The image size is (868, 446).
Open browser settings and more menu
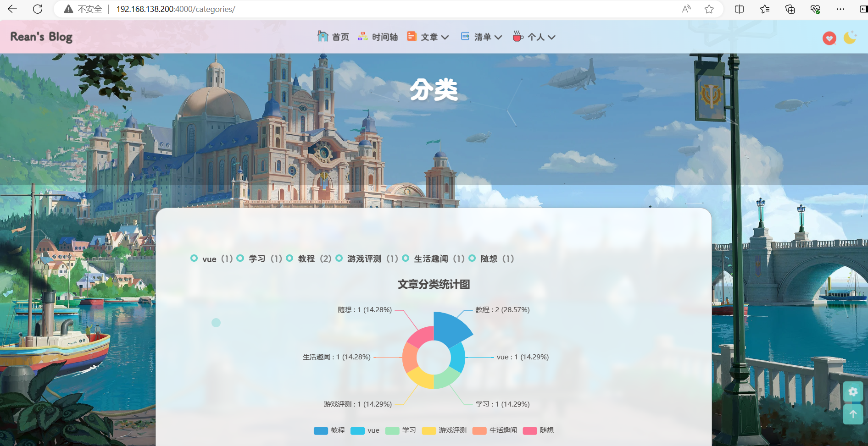840,9
